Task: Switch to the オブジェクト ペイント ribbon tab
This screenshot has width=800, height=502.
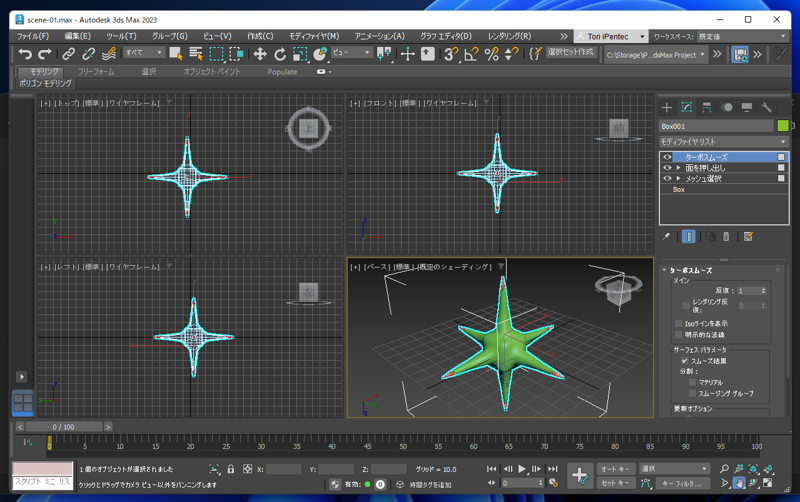Action: [x=212, y=71]
